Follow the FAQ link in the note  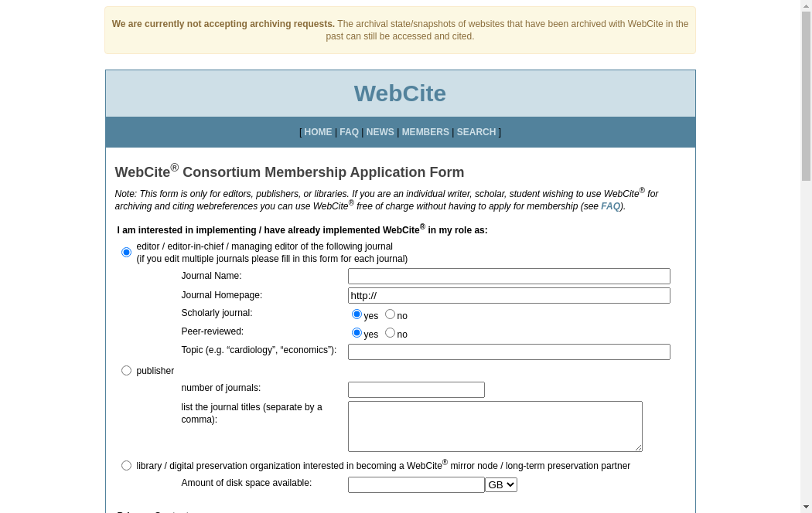click(x=610, y=206)
